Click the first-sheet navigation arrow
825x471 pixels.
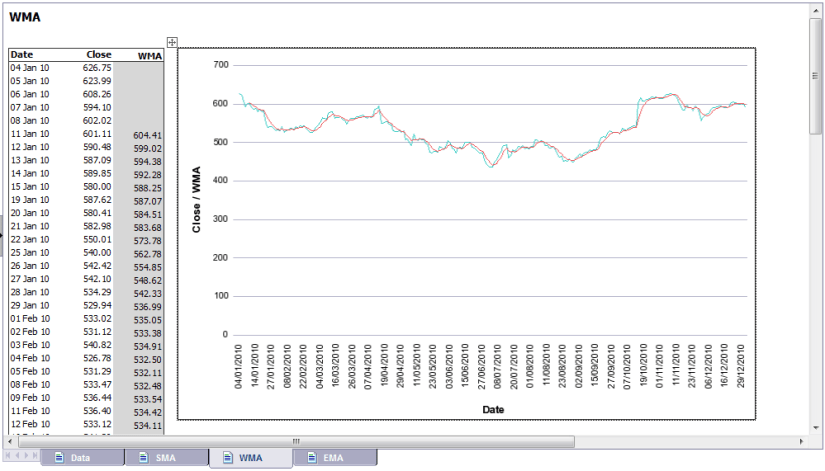[x=8, y=455]
